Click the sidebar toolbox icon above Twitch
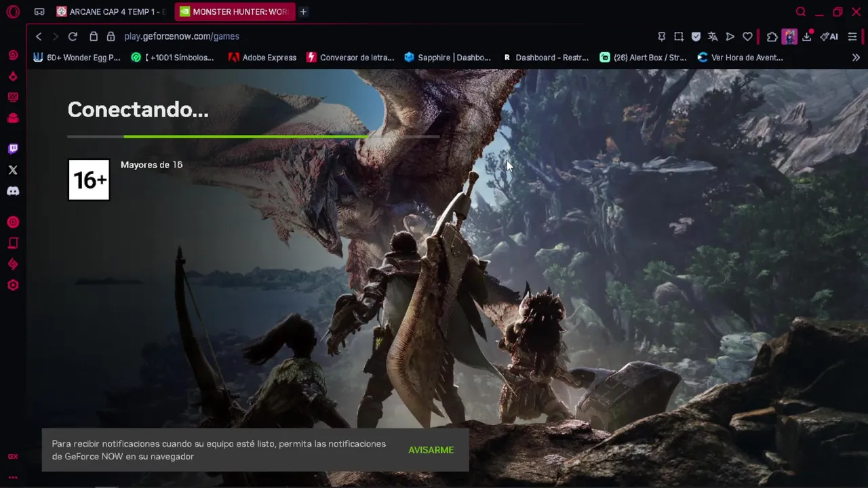Screen dimensions: 868x488 point(13,118)
